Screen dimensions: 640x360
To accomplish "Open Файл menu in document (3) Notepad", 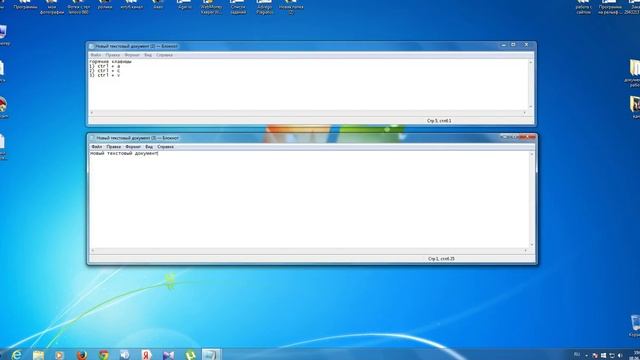I will coord(97,147).
